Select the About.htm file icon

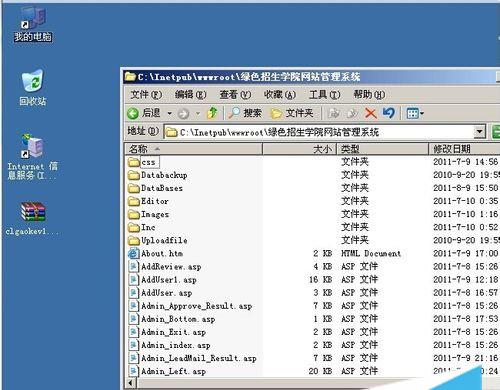134,254
